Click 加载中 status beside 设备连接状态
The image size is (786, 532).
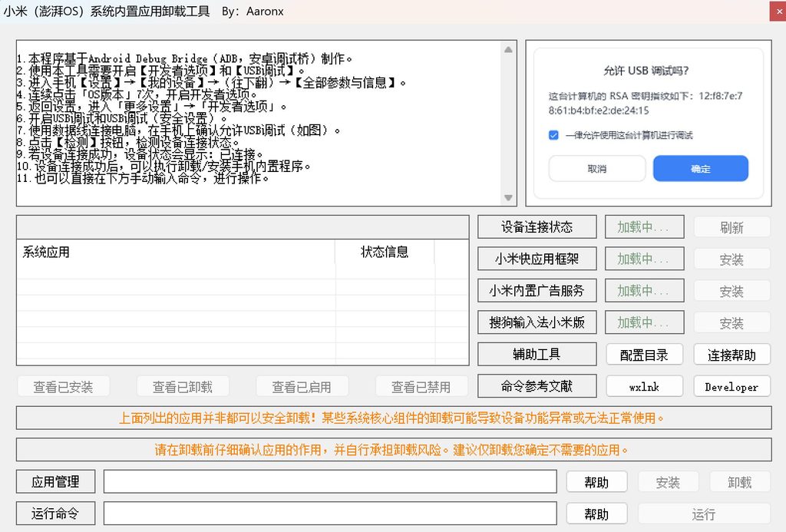click(x=644, y=227)
